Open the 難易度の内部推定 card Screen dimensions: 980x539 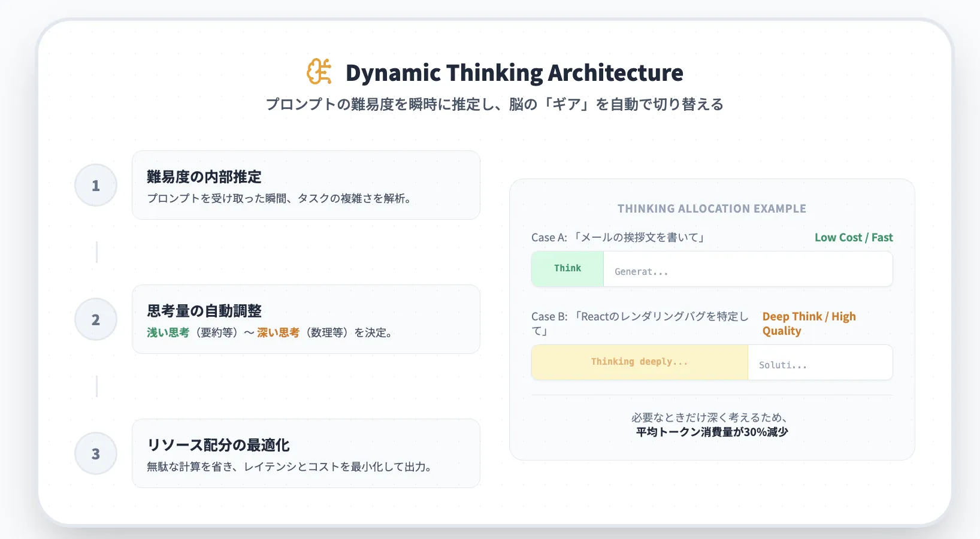306,185
